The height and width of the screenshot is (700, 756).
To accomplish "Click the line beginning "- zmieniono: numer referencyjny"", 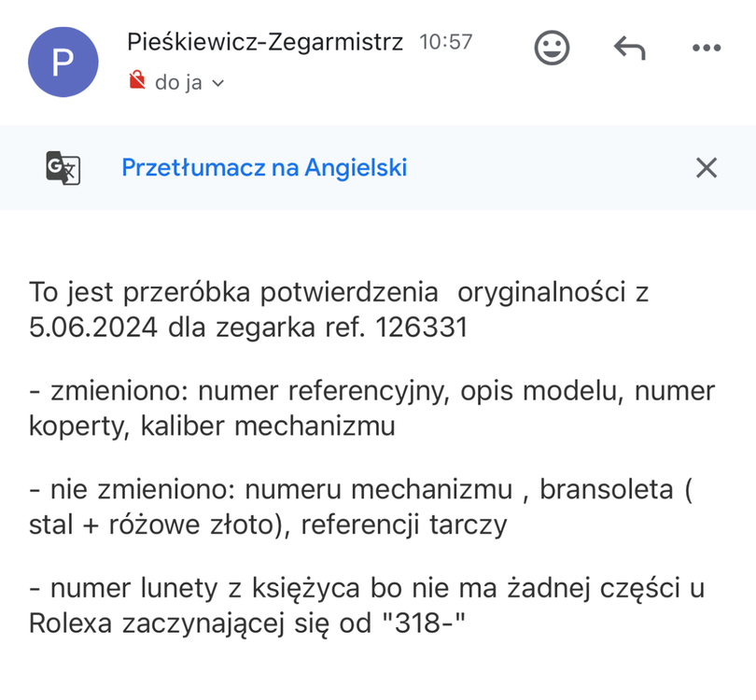I will click(x=371, y=390).
